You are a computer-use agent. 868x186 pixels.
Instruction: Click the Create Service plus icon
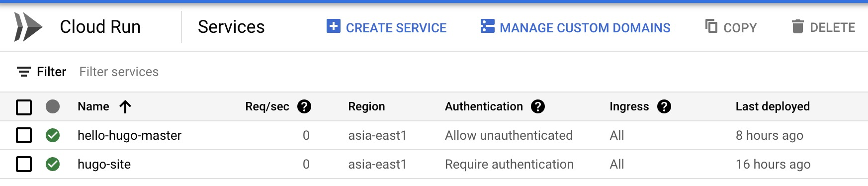(334, 26)
